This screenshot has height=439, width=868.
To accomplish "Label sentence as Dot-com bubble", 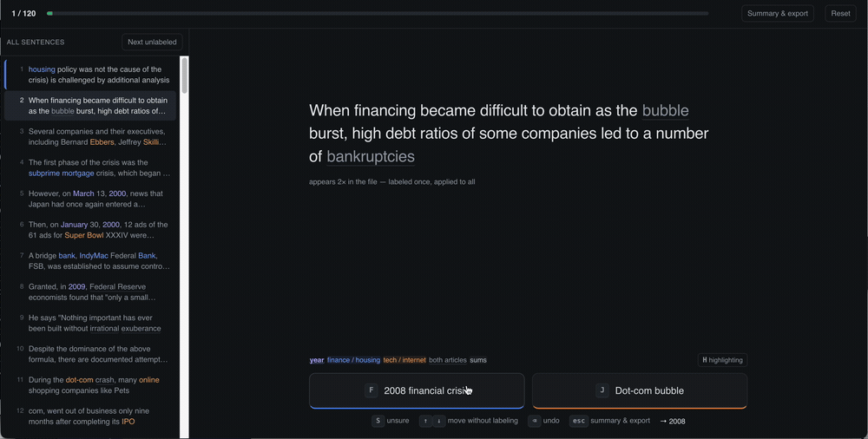I will 640,390.
